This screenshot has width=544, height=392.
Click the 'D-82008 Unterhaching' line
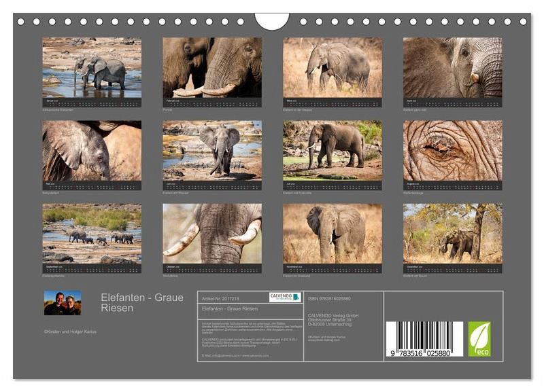330,324
